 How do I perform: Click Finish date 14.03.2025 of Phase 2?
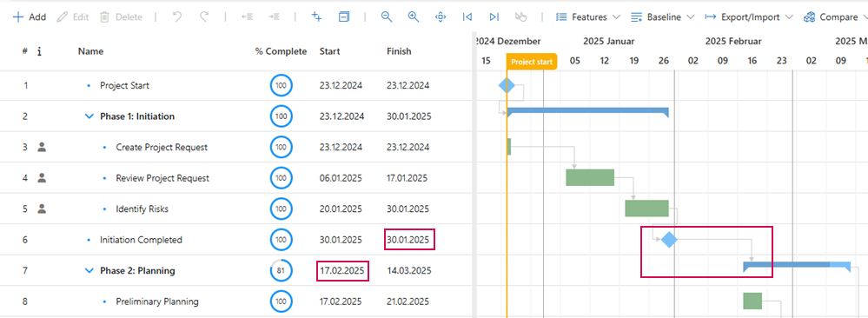408,271
